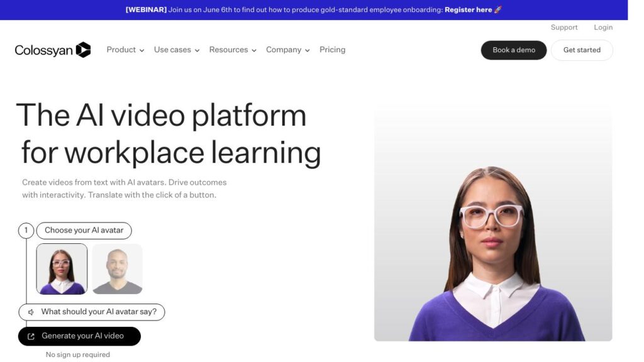Select the female AI avatar with glasses
Viewport: 644px width, 362px height.
click(x=62, y=269)
